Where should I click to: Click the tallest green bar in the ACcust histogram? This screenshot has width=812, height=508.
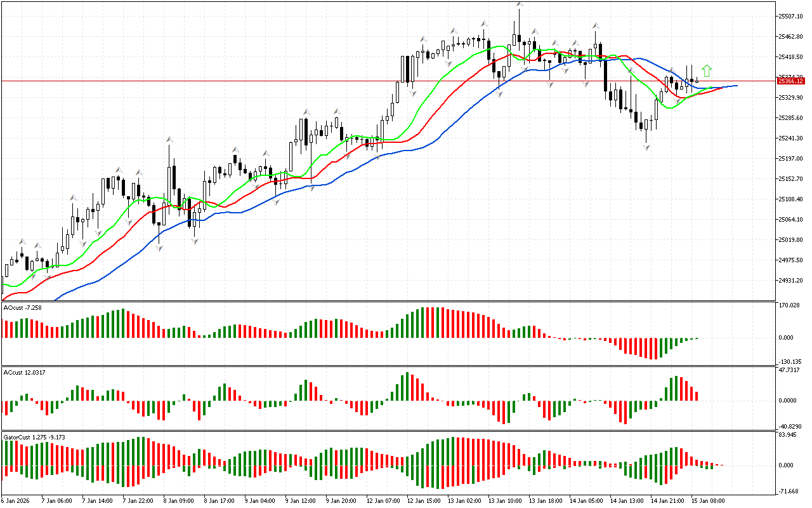[x=406, y=386]
